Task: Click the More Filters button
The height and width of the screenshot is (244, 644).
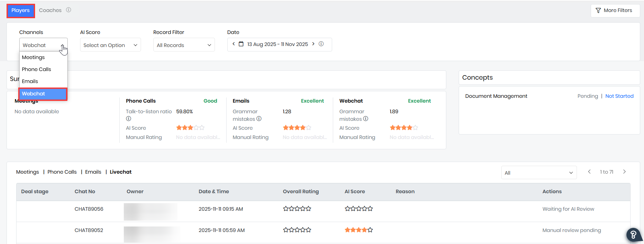Action: click(x=615, y=10)
